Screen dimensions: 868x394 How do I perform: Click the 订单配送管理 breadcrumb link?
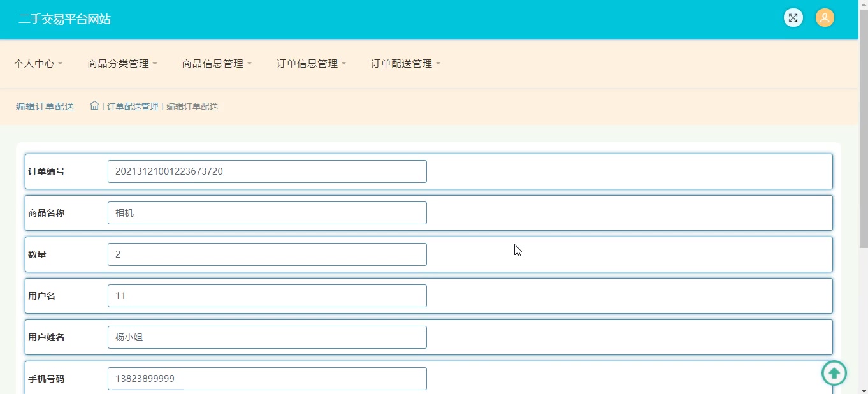coord(133,106)
